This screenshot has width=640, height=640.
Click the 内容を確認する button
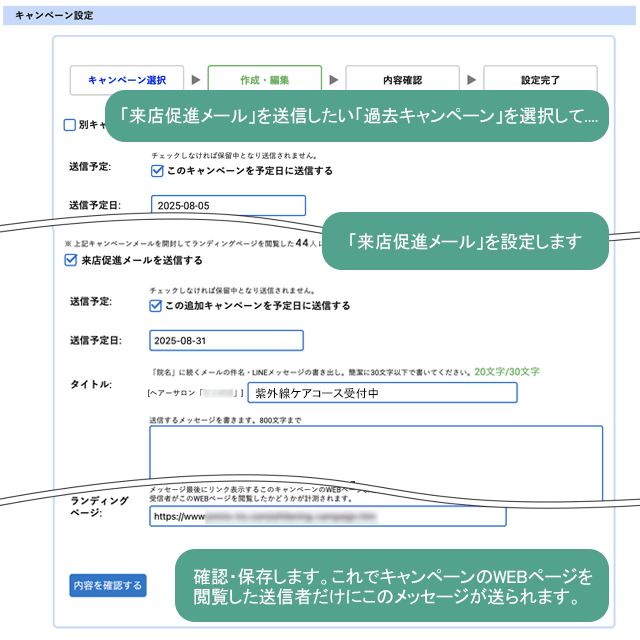108,586
